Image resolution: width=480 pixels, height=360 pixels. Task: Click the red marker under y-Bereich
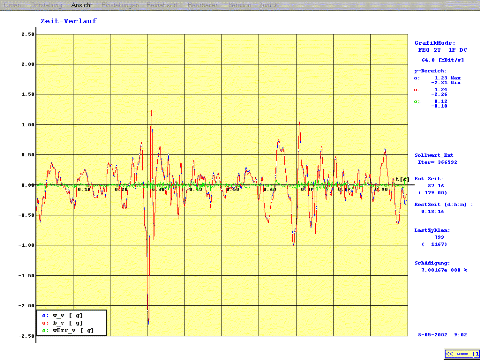tap(416, 90)
